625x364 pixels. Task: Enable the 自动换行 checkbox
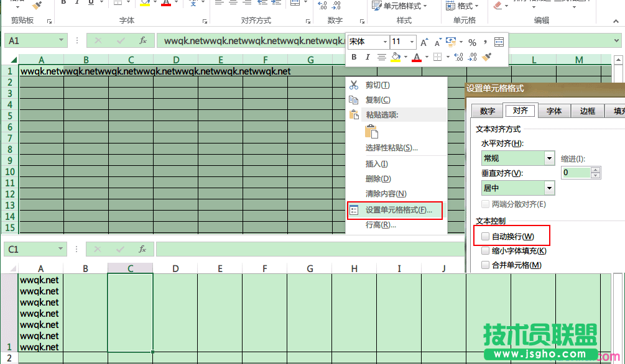click(484, 235)
